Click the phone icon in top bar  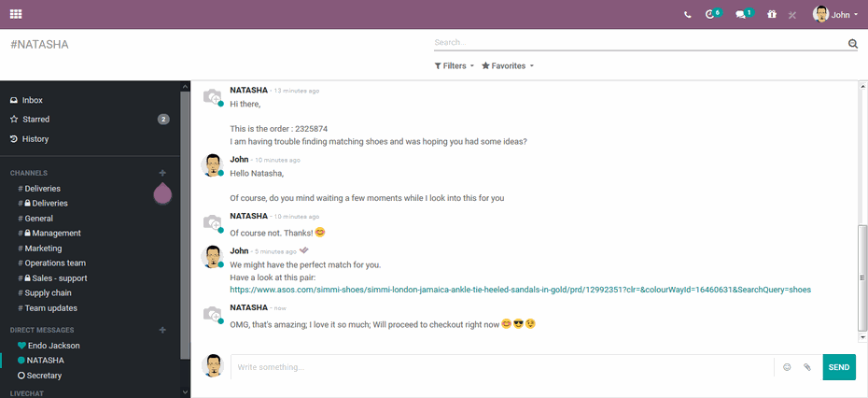[x=688, y=15]
